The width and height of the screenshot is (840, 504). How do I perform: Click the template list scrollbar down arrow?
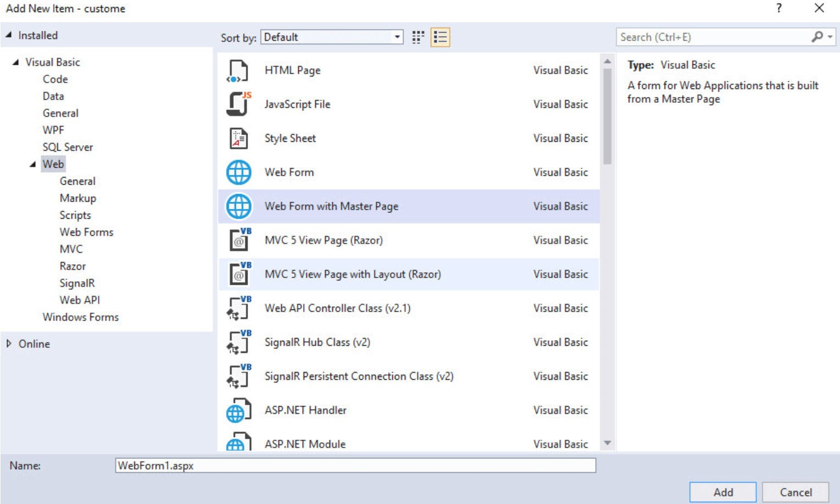tap(607, 443)
